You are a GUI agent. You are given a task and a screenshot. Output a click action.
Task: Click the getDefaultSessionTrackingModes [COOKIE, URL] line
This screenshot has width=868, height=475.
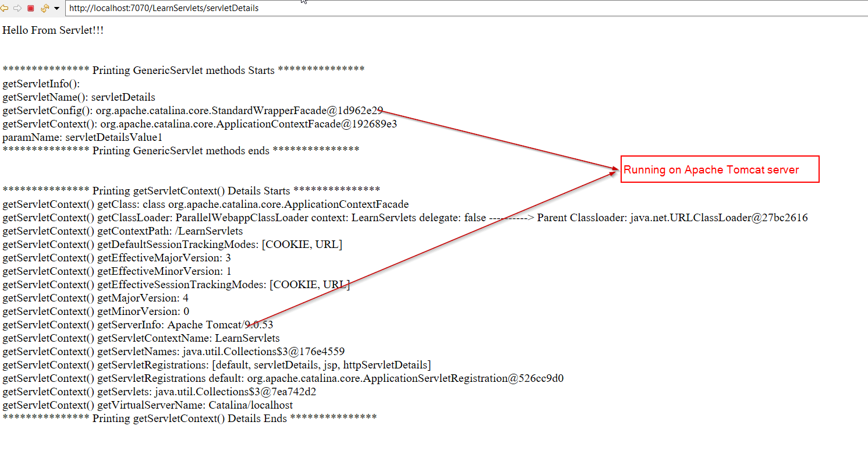(172, 244)
